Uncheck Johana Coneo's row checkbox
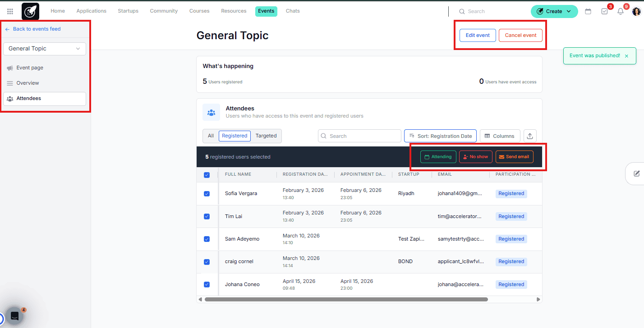This screenshot has width=644, height=328. pos(207,284)
